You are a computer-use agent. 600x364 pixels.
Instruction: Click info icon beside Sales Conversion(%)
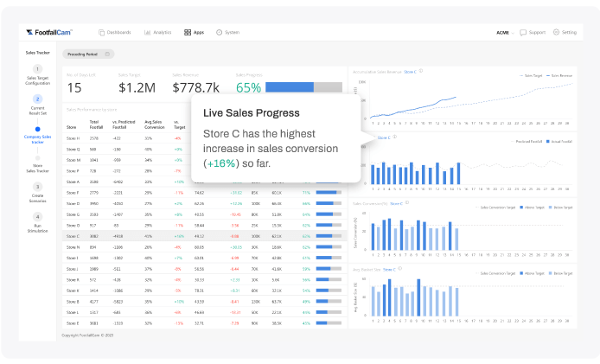coord(406,203)
